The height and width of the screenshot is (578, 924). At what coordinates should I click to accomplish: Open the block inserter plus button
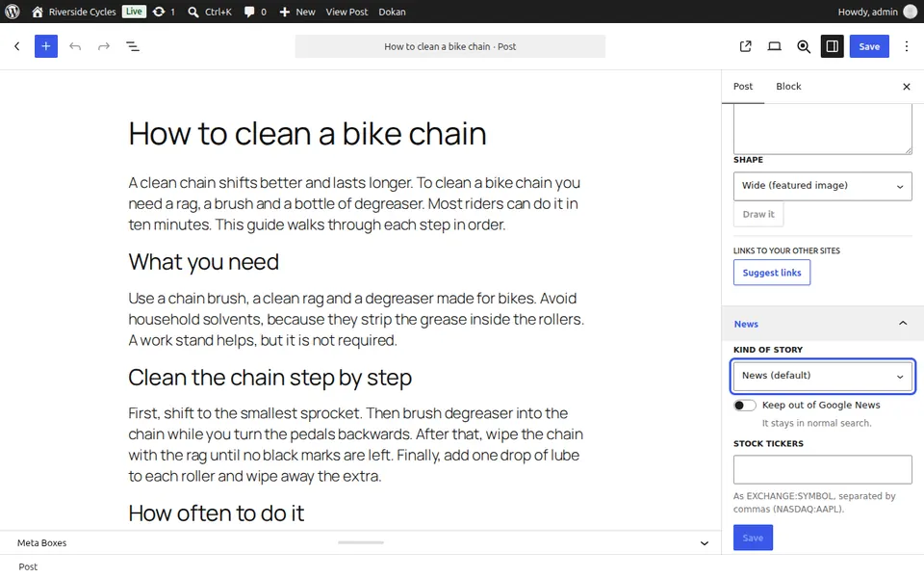[46, 46]
